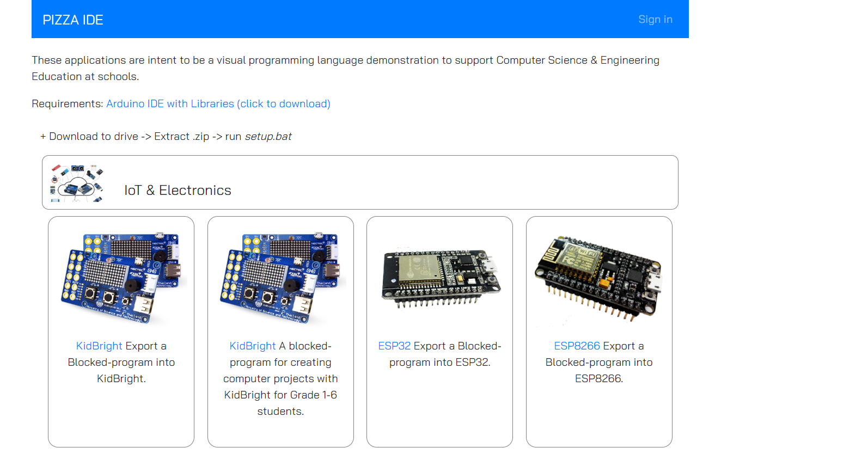Click Sign in in the header
868x460 pixels.
pos(655,20)
